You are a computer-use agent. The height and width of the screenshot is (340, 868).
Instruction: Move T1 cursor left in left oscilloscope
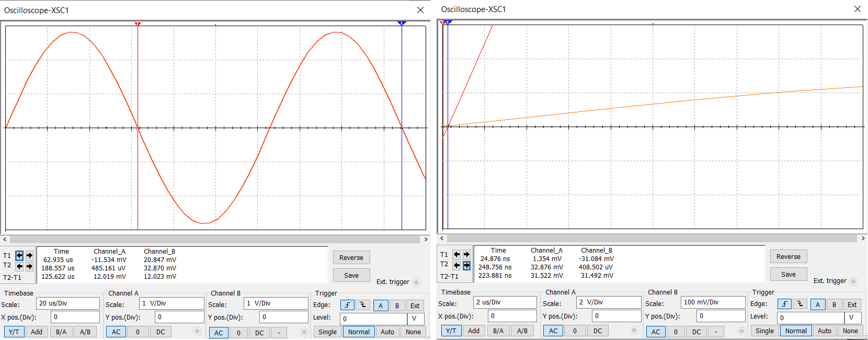(19, 256)
